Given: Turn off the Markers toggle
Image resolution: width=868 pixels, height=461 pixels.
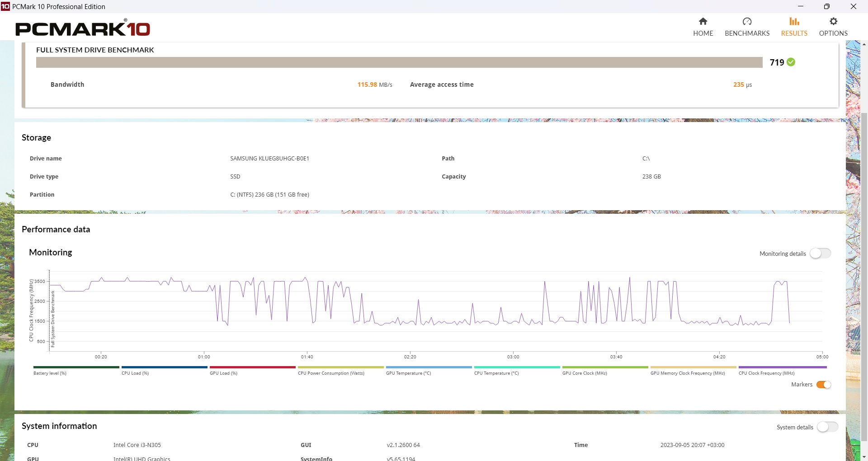Looking at the screenshot, I should (823, 385).
